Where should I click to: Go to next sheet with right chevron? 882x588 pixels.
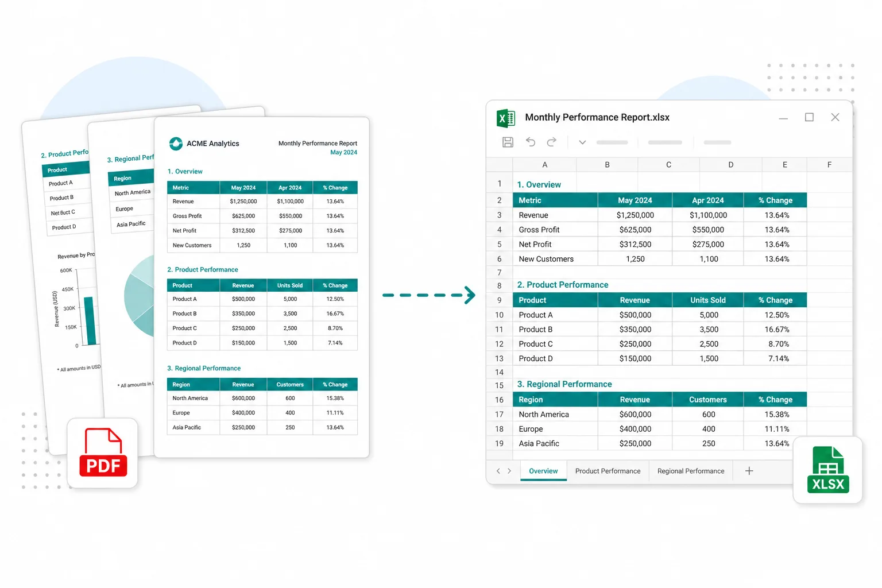tap(509, 471)
